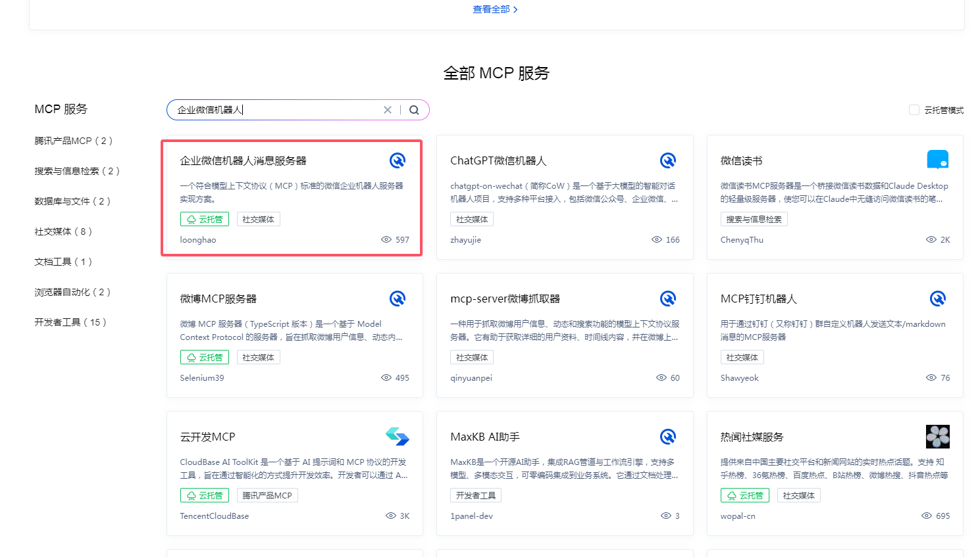Image resolution: width=980 pixels, height=557 pixels.
Task: Filter by 社交媒体 (8) category
Action: coord(63,231)
